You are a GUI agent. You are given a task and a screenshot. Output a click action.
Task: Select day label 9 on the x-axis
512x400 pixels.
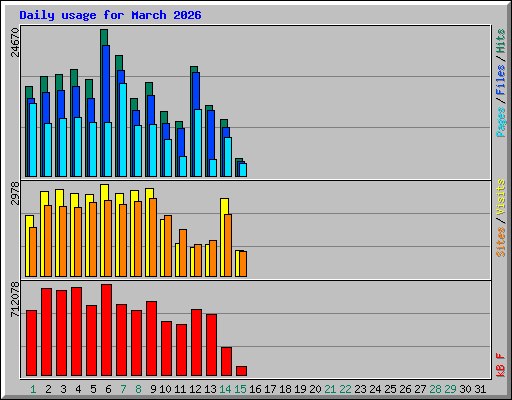click(x=153, y=389)
